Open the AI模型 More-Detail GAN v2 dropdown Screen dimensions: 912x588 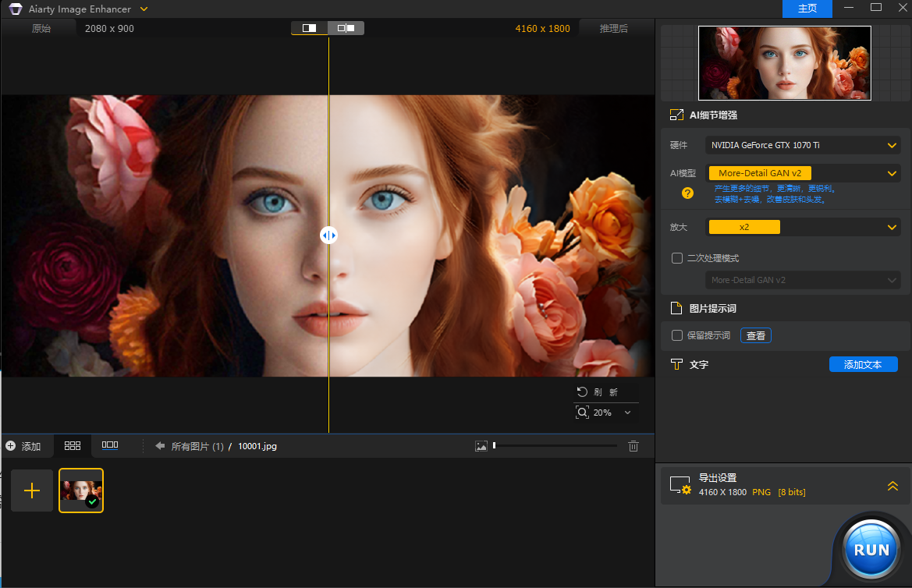[803, 173]
